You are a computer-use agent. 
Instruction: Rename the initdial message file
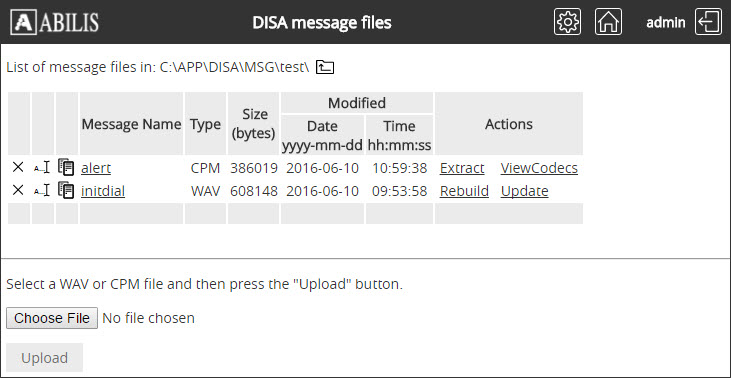pos(42,190)
